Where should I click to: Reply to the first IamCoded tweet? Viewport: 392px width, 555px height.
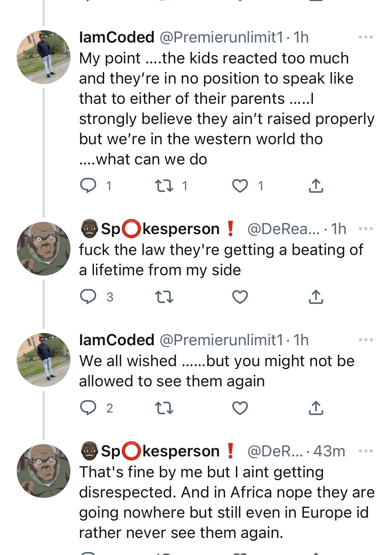(88, 185)
